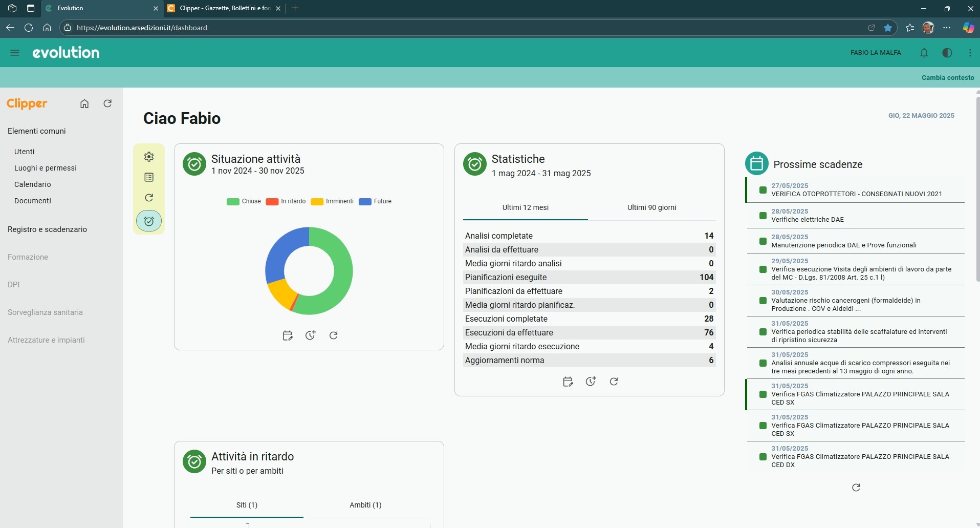Click clock-plus icon under Situazione attività chart
The image size is (980, 528).
click(311, 335)
